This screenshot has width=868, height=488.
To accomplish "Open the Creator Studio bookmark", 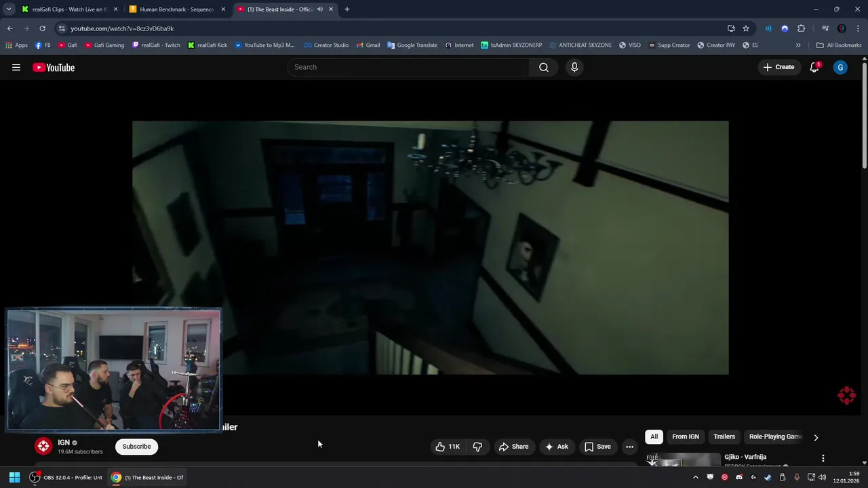I will 326,45.
